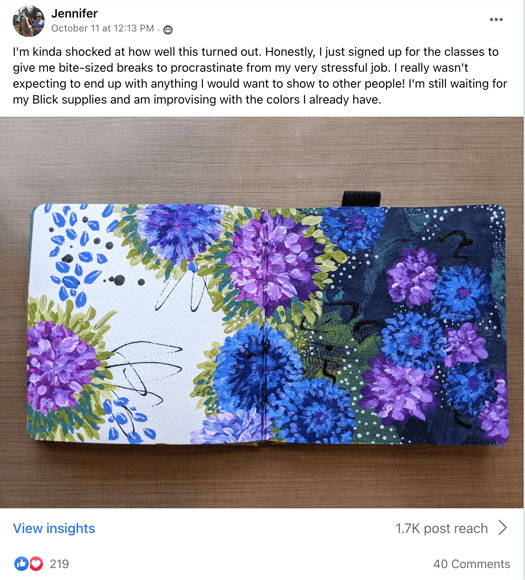Click the purple flower on the left page
Image resolution: width=525 pixels, height=580 pixels.
click(x=59, y=368)
